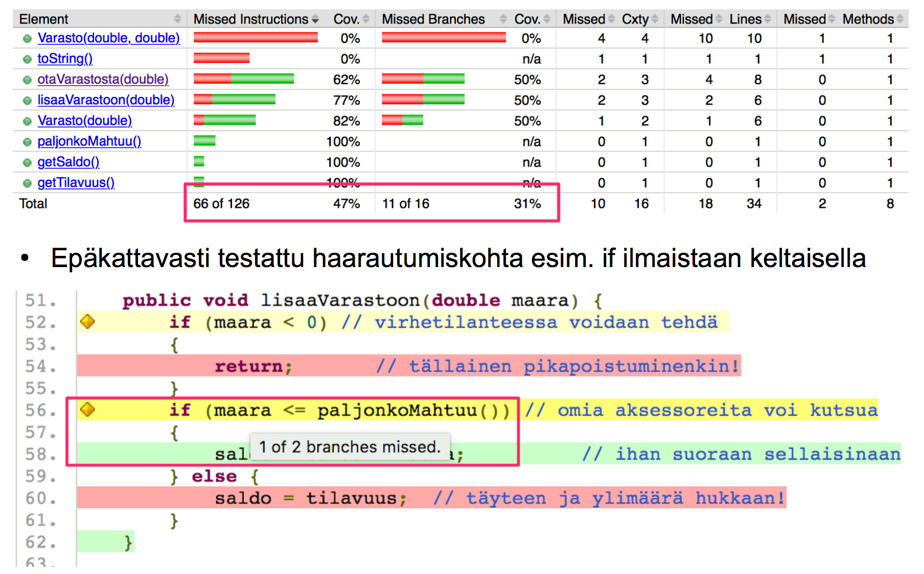Click green method icon beside paljonkoMahtuu()
The image size is (924, 574).
tap(27, 142)
